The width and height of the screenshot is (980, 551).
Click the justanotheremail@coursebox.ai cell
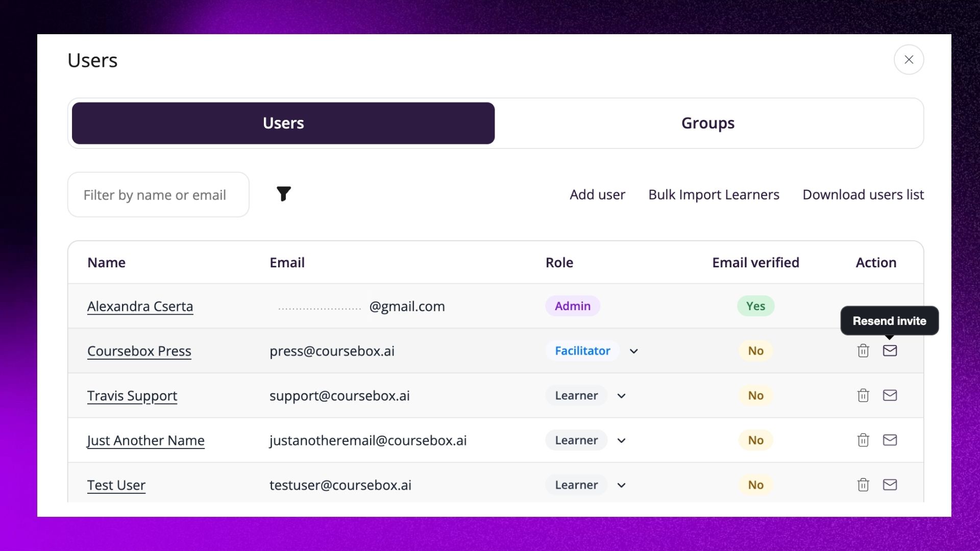pos(368,440)
